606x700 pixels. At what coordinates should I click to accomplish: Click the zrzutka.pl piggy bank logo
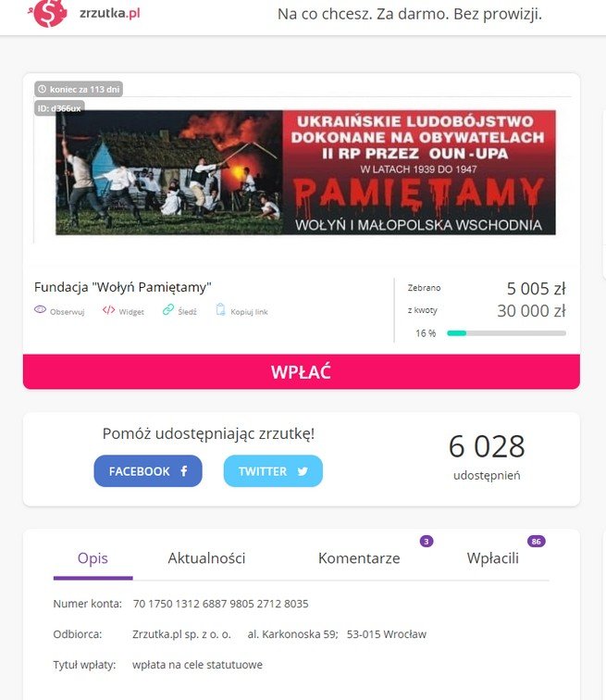pyautogui.click(x=47, y=13)
